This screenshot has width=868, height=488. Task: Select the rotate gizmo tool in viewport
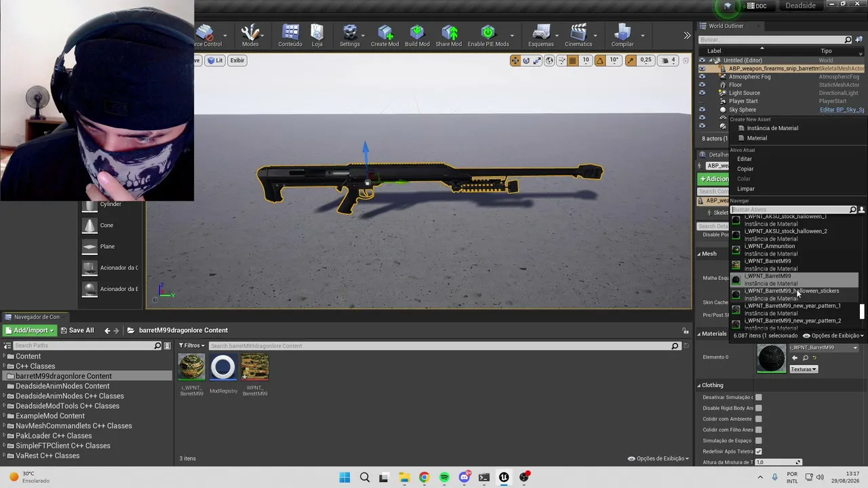click(x=526, y=60)
